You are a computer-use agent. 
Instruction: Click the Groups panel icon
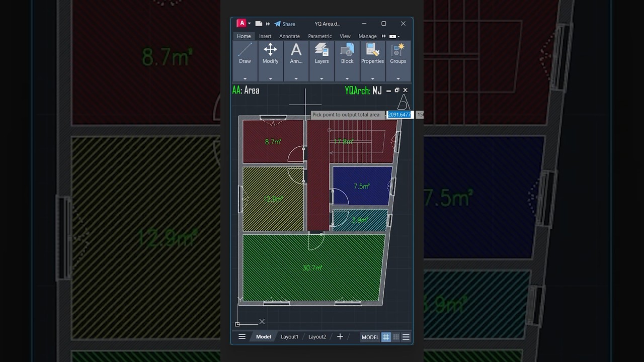[398, 50]
